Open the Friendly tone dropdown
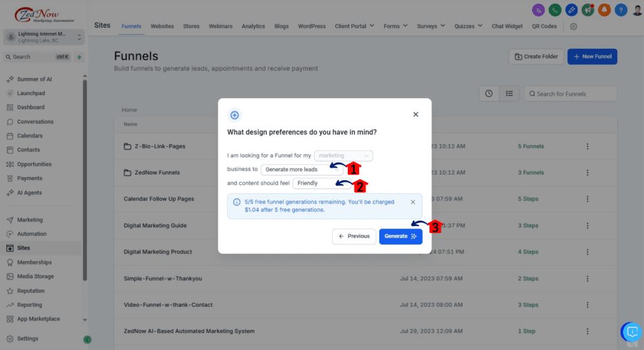 (323, 183)
